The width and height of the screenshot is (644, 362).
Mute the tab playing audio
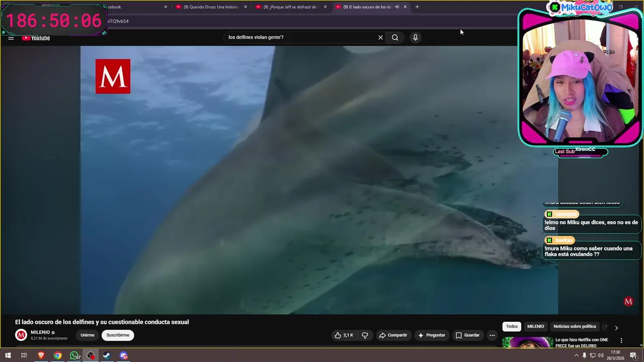point(397,7)
